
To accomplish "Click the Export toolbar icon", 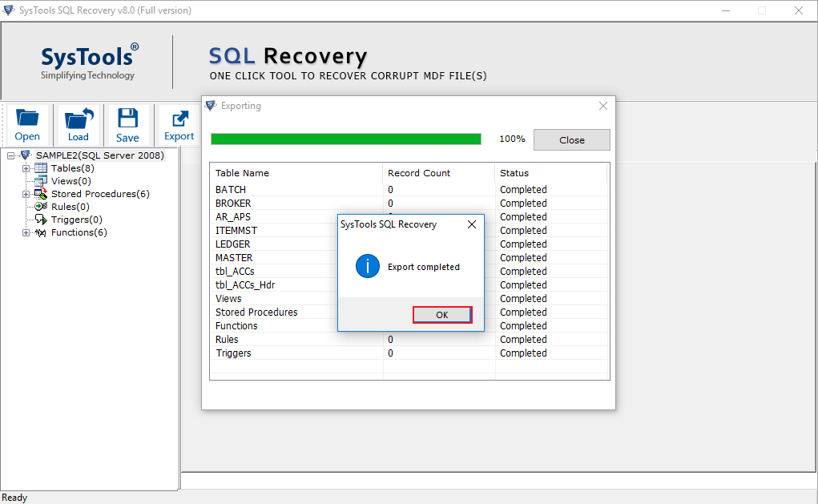I will click(179, 119).
